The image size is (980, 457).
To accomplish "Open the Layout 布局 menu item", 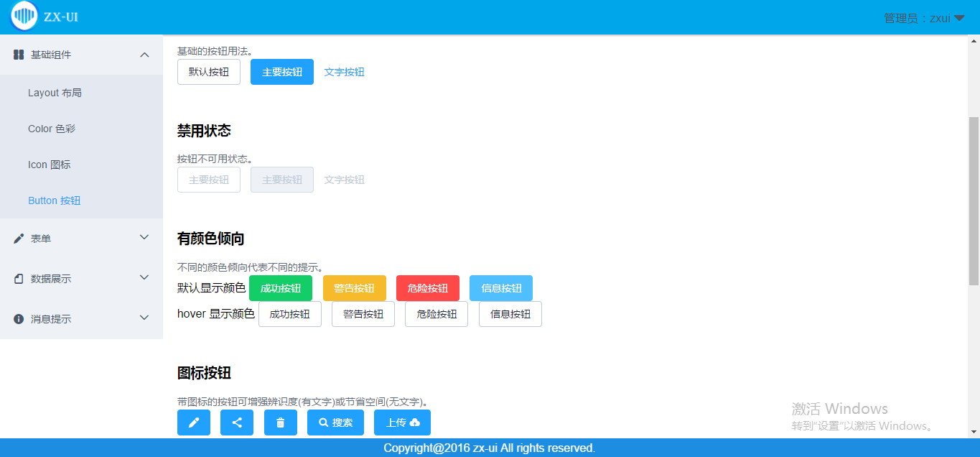I will (55, 93).
